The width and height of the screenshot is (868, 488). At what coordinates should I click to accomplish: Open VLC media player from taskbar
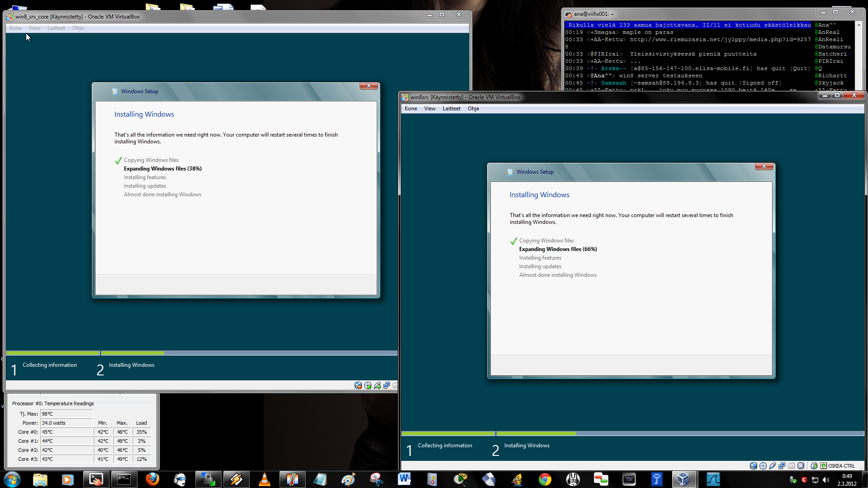click(264, 479)
